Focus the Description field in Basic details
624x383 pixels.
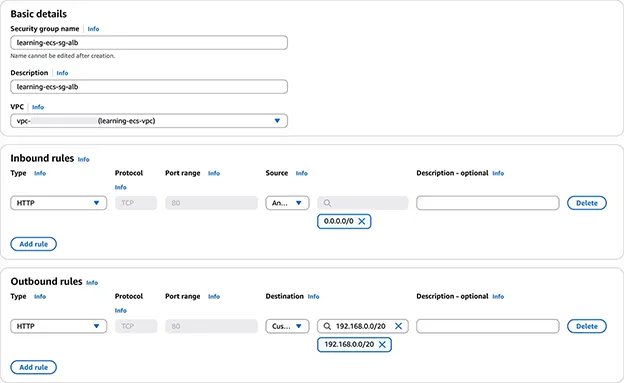(149, 87)
